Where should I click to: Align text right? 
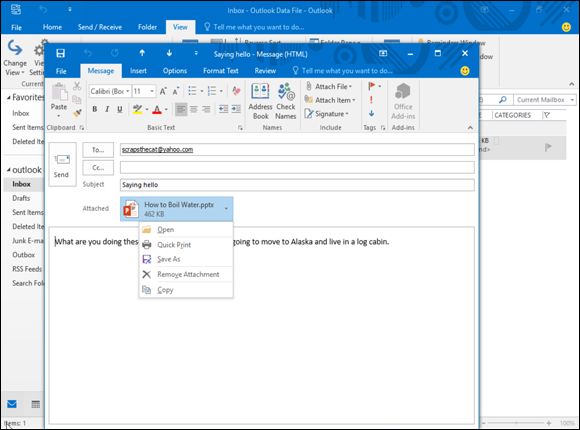click(x=206, y=109)
